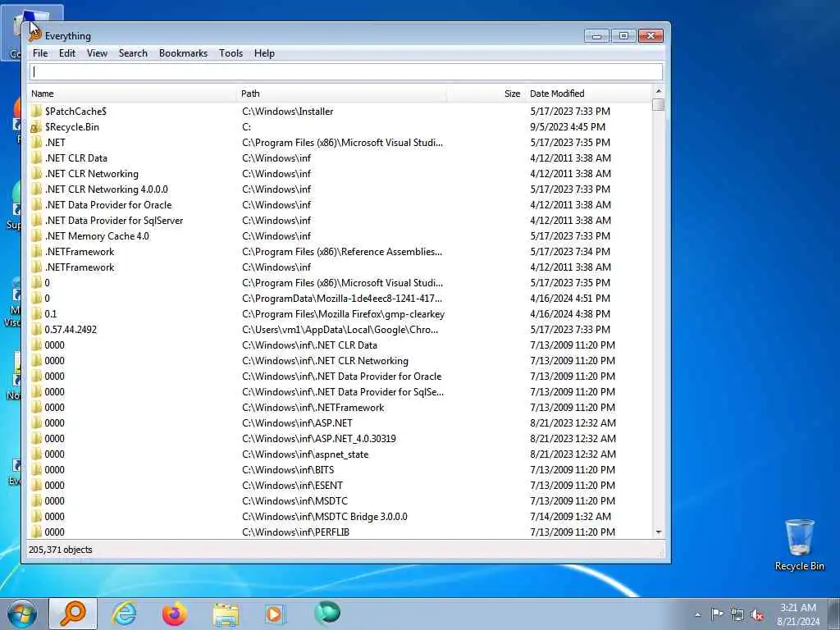Image resolution: width=840 pixels, height=630 pixels.
Task: Click the Everything app icon in title bar
Action: click(x=34, y=35)
